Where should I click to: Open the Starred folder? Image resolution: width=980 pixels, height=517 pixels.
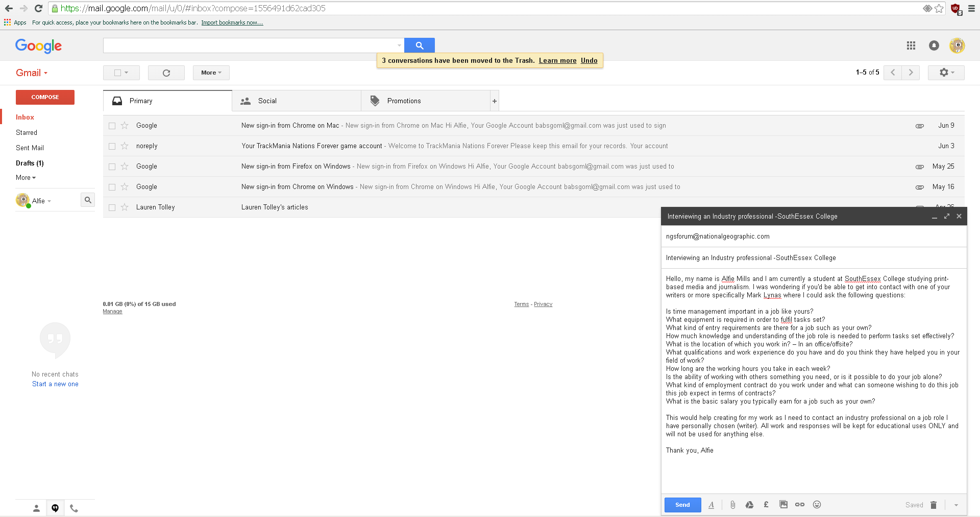pos(27,132)
